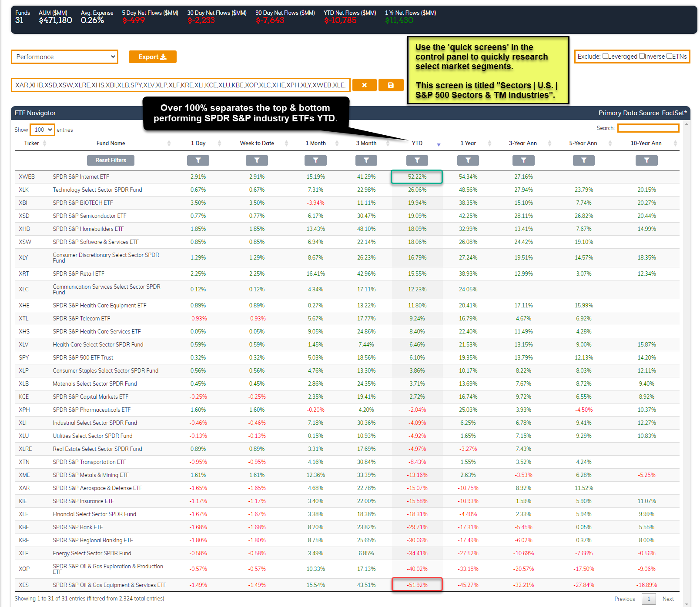700x607 pixels.
Task: Exclude Inverse funds checkbox
Action: [642, 56]
